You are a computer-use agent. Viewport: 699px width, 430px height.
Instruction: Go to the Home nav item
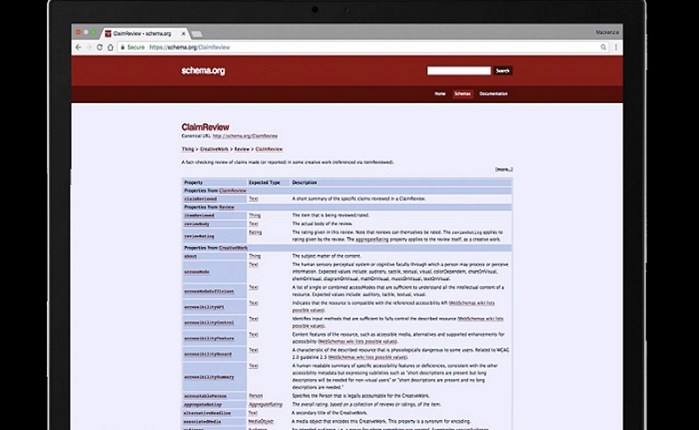(x=440, y=94)
